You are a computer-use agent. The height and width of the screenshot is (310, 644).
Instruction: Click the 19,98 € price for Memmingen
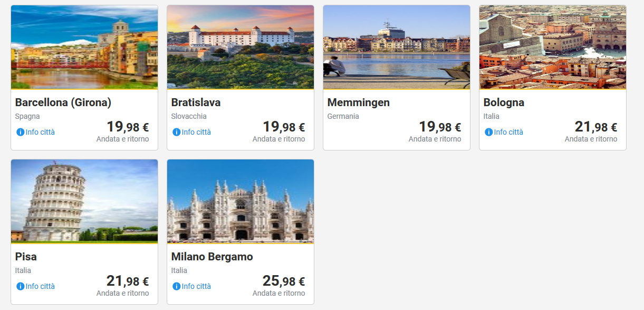tap(440, 127)
